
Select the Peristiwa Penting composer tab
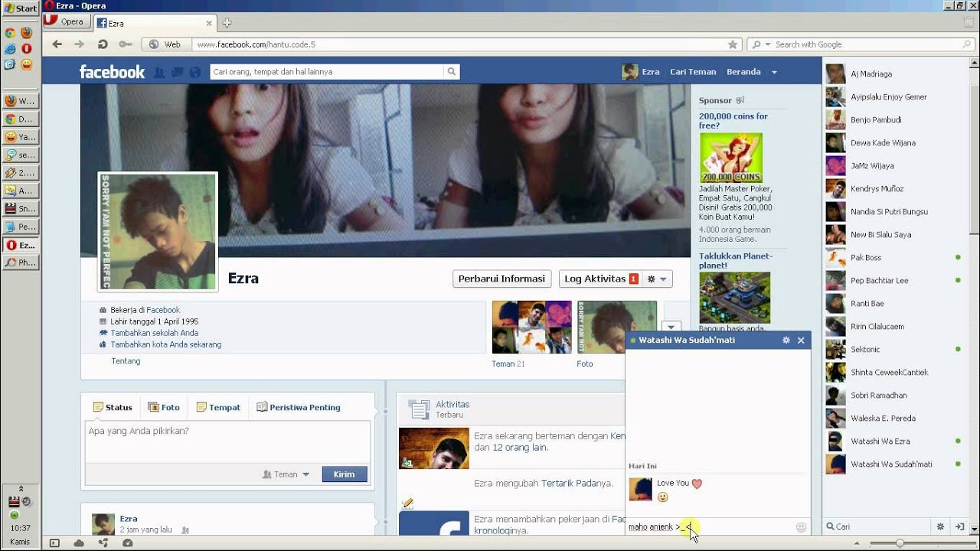tap(299, 407)
